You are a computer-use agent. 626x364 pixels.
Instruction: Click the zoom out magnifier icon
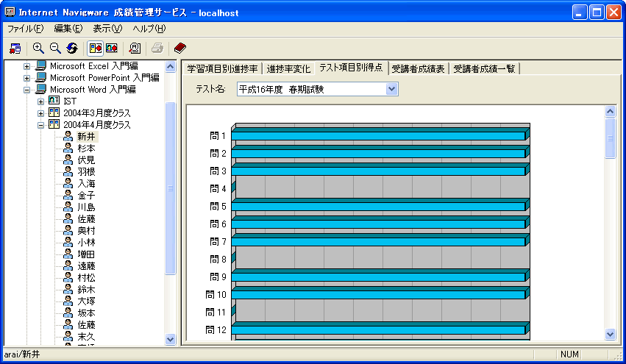(55, 49)
